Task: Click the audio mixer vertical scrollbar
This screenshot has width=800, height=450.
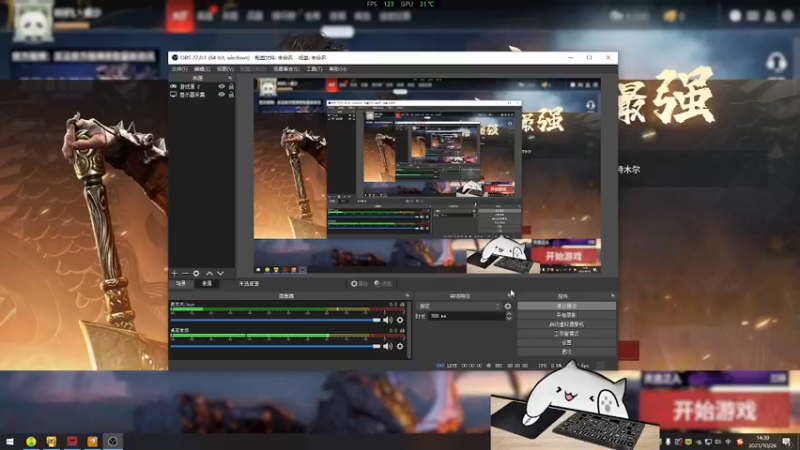Action: coord(410,329)
